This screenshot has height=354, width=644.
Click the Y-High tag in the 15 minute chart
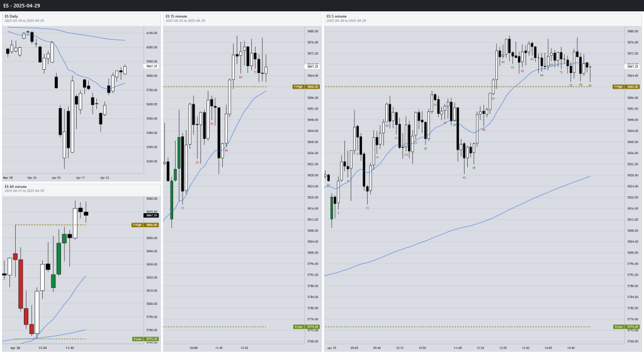(x=298, y=87)
